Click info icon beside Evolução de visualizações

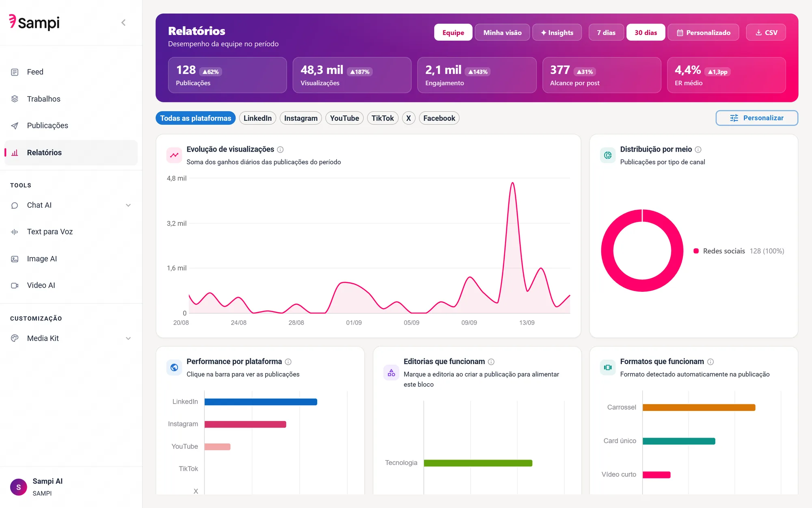pyautogui.click(x=280, y=150)
